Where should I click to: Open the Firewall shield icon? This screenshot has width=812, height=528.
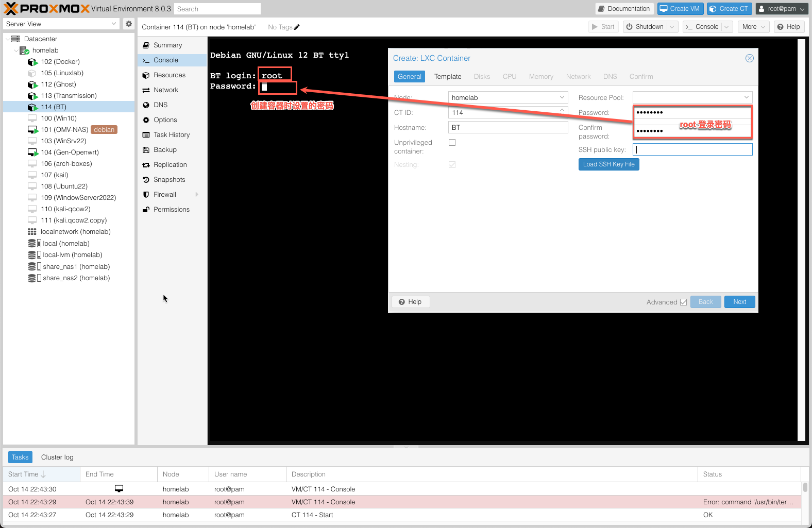point(146,195)
